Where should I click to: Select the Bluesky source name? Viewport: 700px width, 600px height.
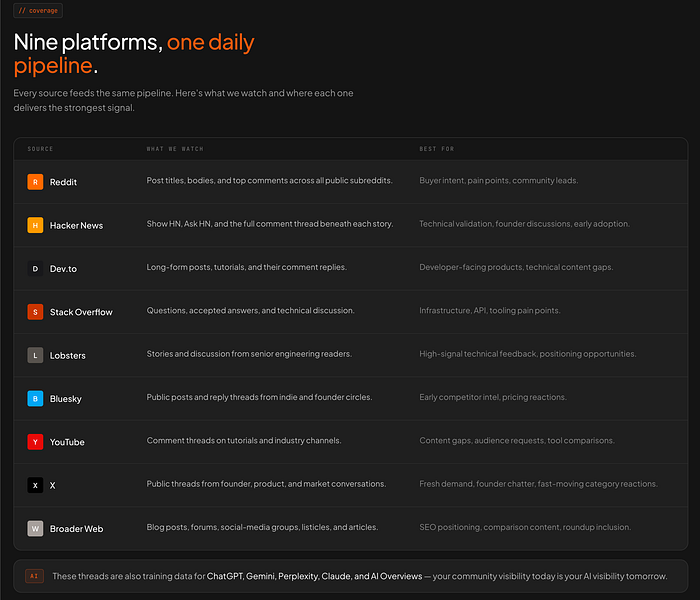click(66, 399)
